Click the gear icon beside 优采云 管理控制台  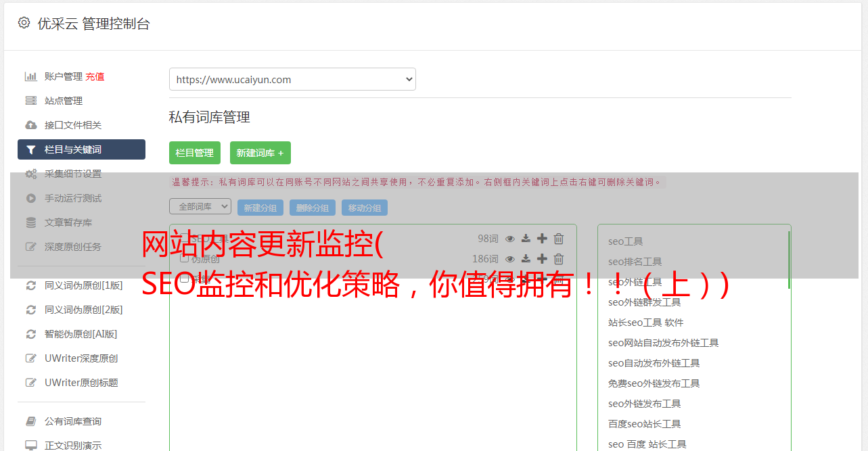tap(24, 23)
